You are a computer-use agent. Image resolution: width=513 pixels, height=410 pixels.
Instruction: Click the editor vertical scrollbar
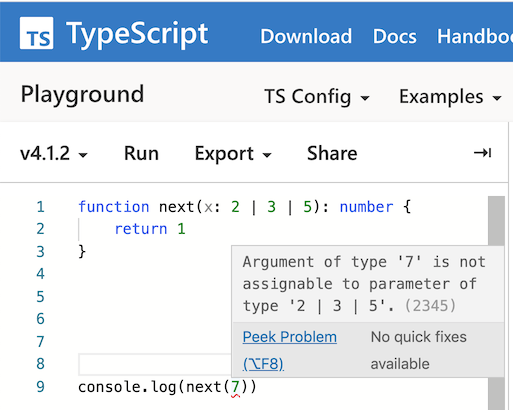pyautogui.click(x=496, y=303)
